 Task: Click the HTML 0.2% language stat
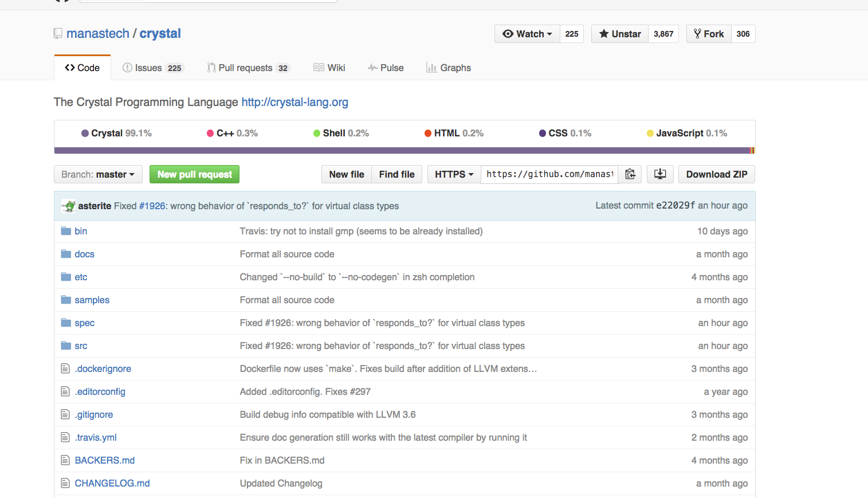[x=454, y=133]
